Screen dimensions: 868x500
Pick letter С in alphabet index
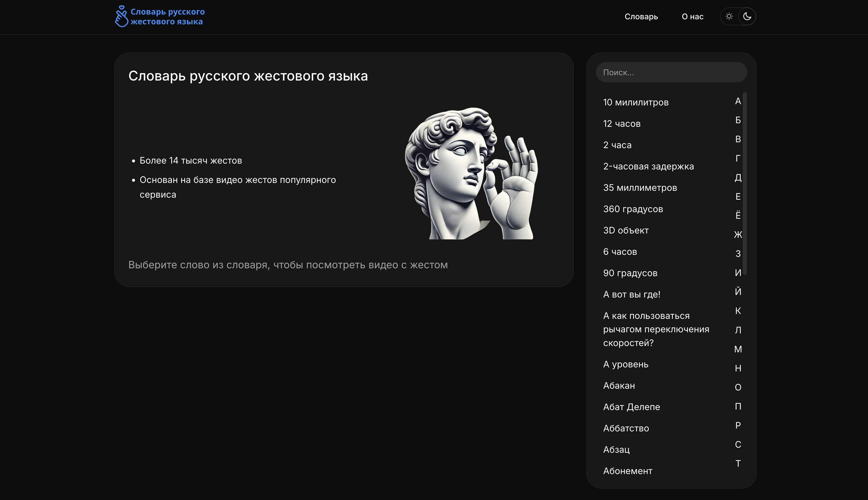pos(738,444)
